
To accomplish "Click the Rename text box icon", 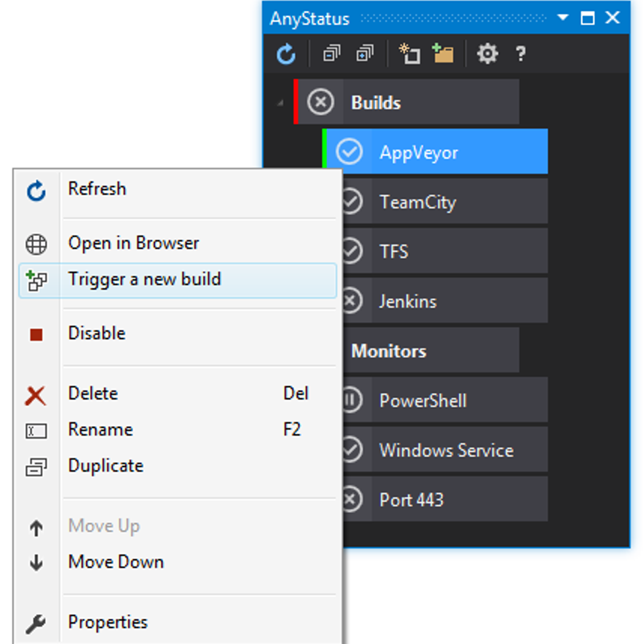I will [36, 431].
